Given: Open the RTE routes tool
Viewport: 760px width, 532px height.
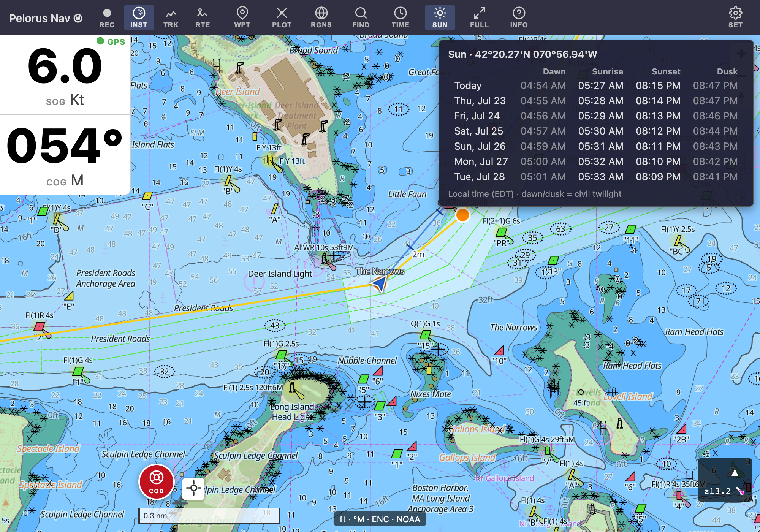Looking at the screenshot, I should (x=203, y=18).
